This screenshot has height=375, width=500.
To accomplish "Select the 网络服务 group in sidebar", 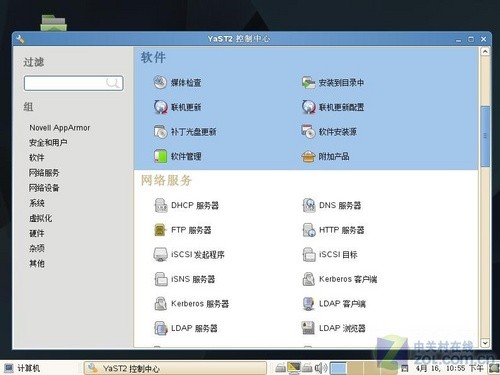I will coord(44,173).
